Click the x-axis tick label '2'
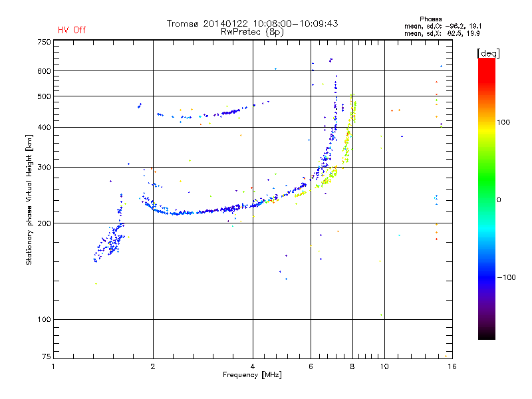Viewport: 532px width, 399px height. [x=153, y=366]
